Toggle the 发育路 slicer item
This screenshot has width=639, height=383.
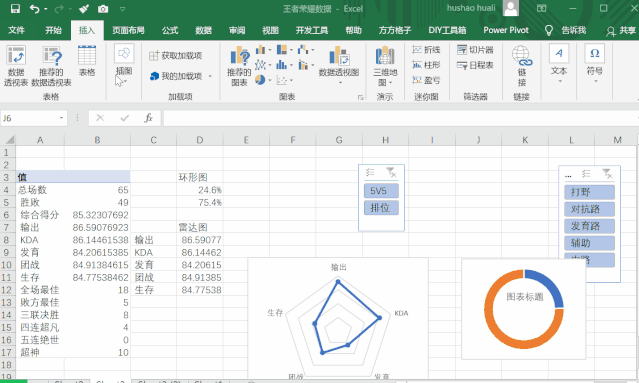[x=589, y=226]
